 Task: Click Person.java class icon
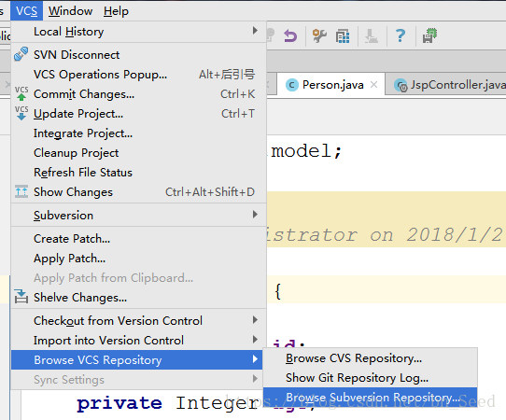292,85
